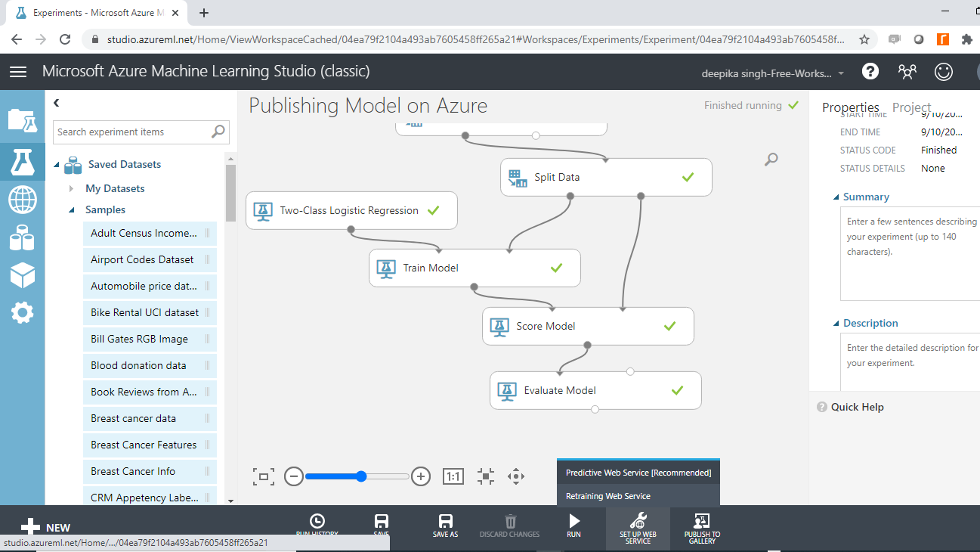
Task: Open a new browser tab
Action: click(204, 13)
